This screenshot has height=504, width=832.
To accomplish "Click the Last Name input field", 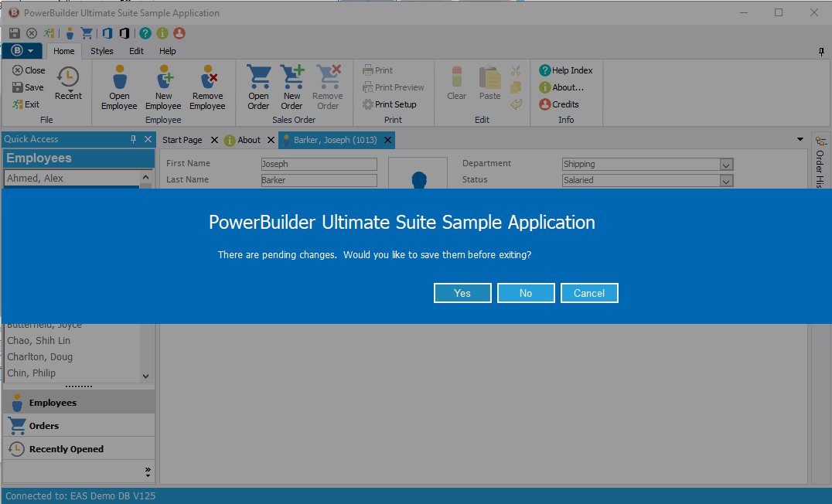I will tap(319, 180).
